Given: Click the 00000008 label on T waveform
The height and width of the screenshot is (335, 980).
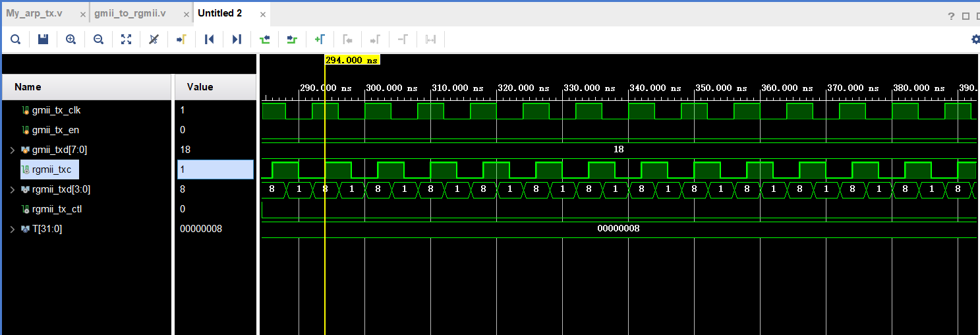Looking at the screenshot, I should [618, 229].
